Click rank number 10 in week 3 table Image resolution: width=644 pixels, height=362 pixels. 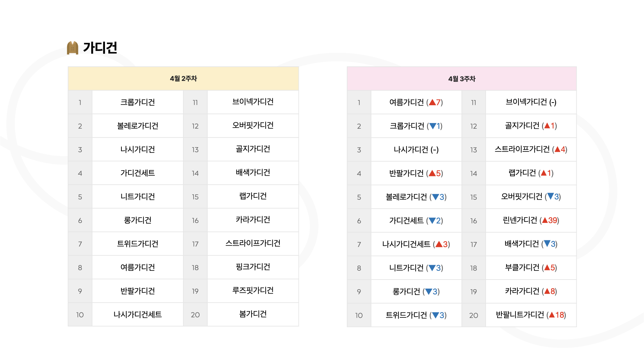click(359, 315)
